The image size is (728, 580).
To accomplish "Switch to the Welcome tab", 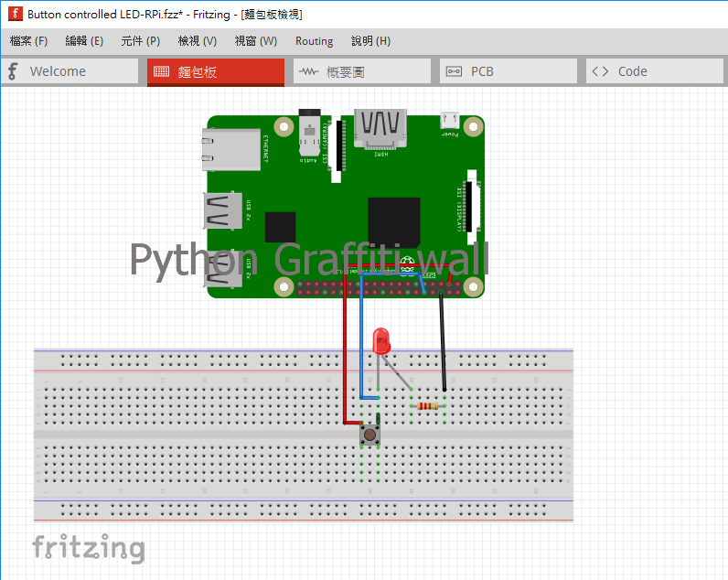I will click(x=70, y=71).
